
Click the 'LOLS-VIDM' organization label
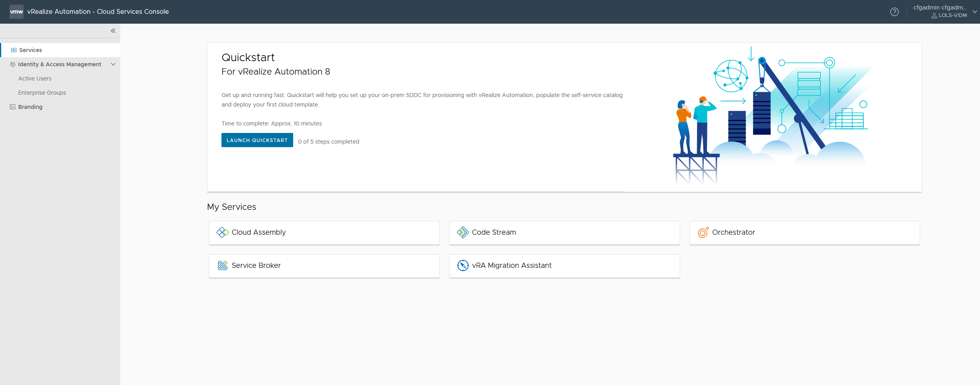point(953,15)
